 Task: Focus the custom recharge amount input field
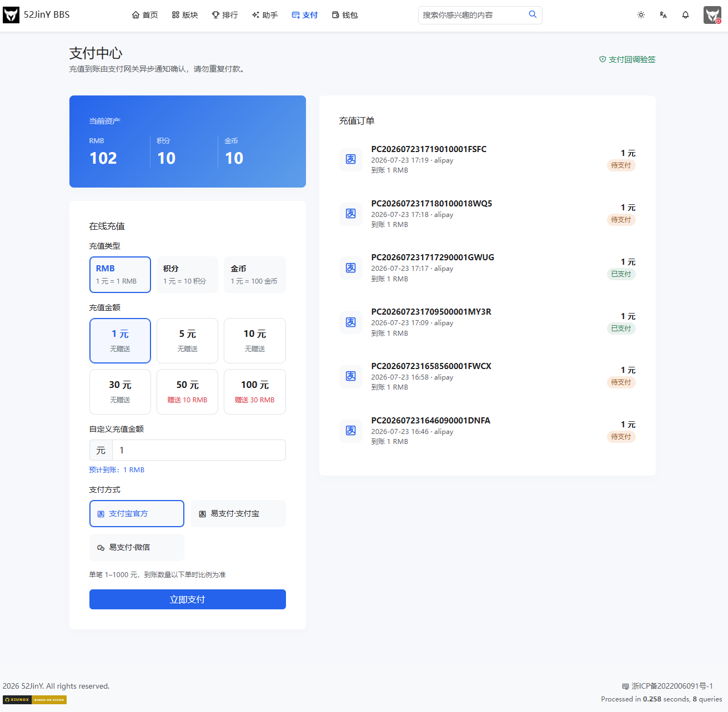click(199, 450)
